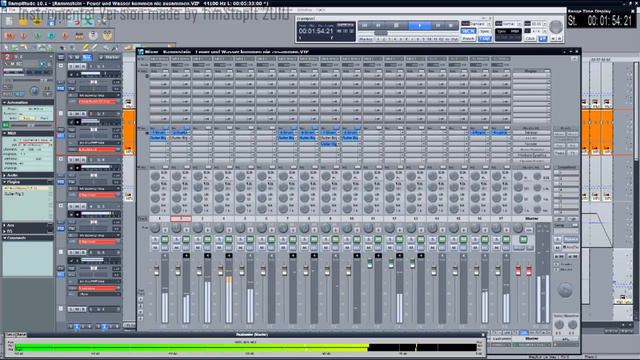
Task: Click the pan knob on mixer channel 1
Action: (155, 228)
